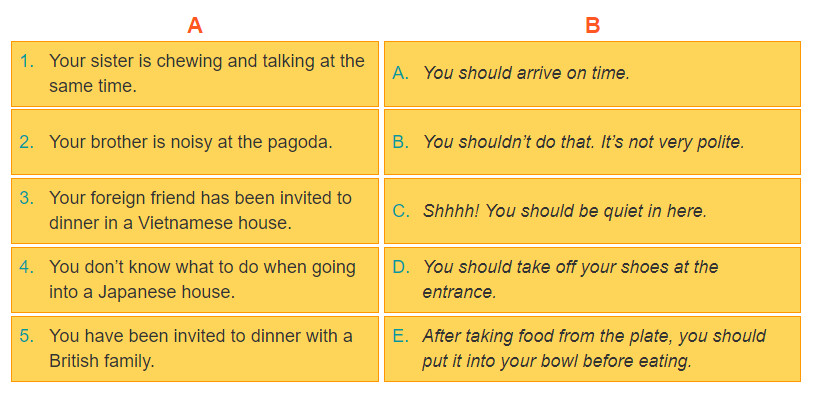813x393 pixels.
Task: Pick the answer about putting food in bowl
Action: (x=592, y=348)
